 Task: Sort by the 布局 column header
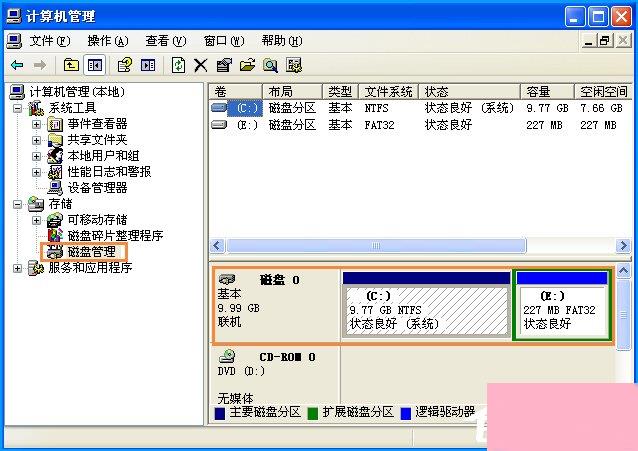click(293, 92)
